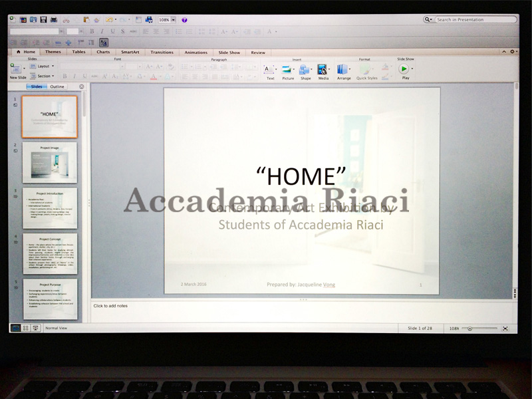Screen dimensions: 532x399
Task: Open the Section dropdown
Action: pyautogui.click(x=42, y=76)
